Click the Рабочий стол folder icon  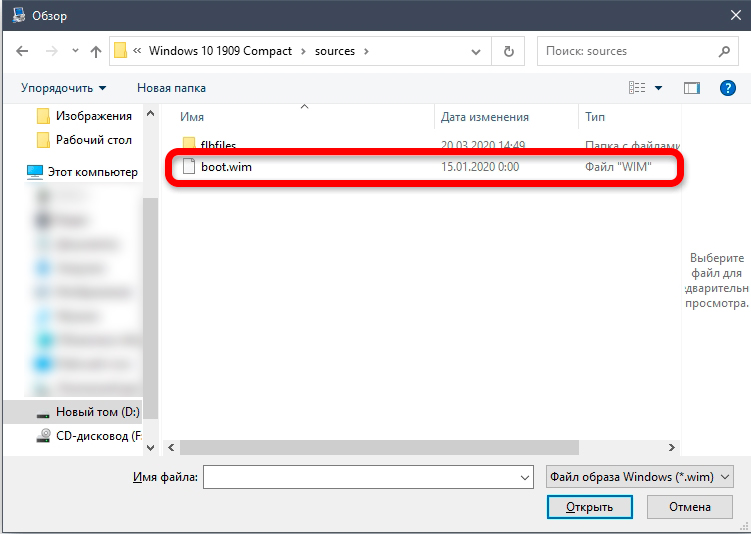coord(43,140)
